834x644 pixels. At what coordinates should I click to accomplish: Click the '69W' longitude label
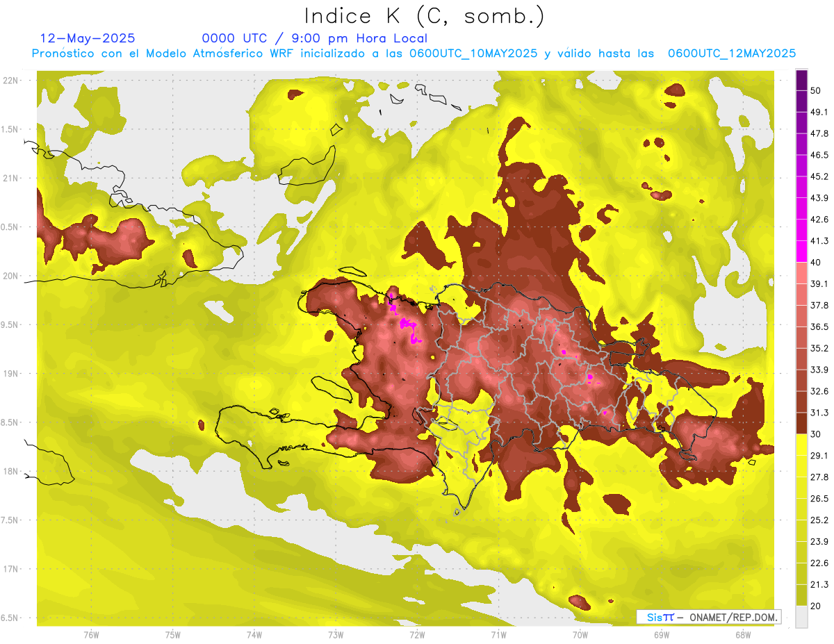tap(662, 635)
